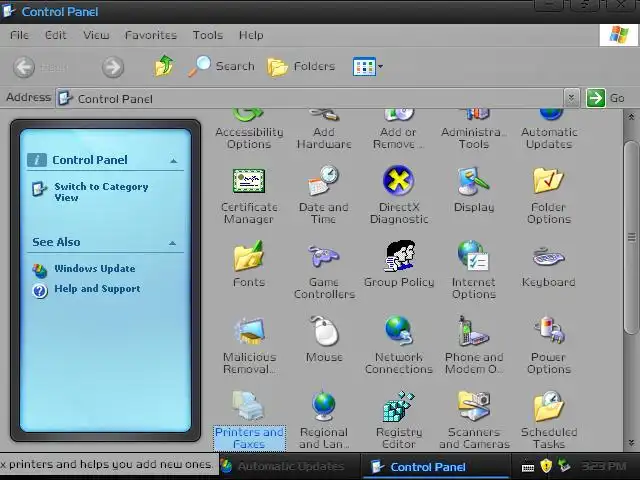Collapse the Control Panel sidebar section
This screenshot has height=480, width=640.
pos(173,160)
